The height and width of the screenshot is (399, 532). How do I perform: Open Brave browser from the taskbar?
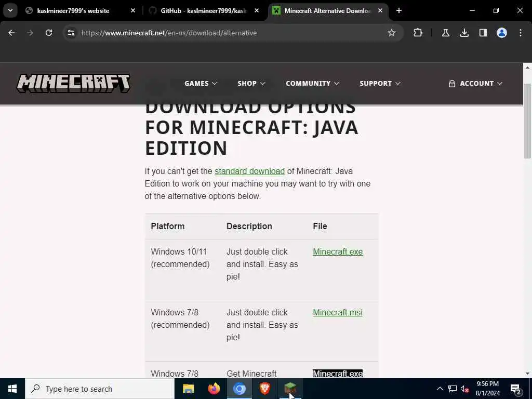264,389
